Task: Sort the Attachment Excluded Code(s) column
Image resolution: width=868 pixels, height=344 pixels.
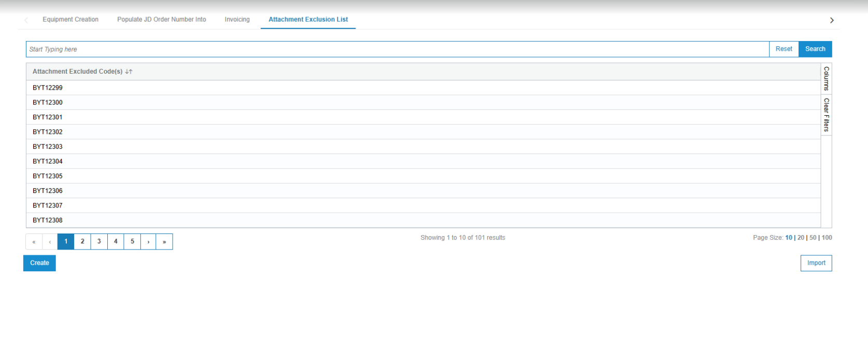Action: [129, 72]
